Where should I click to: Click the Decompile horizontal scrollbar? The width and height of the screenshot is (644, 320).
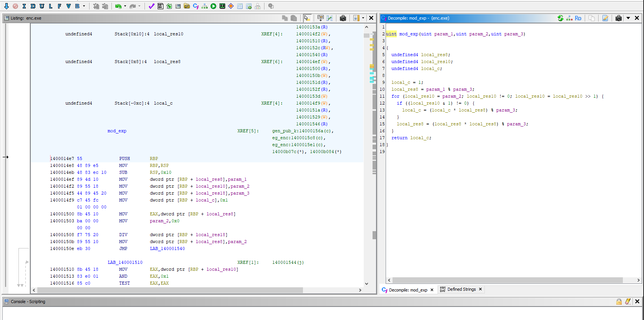(x=508, y=280)
